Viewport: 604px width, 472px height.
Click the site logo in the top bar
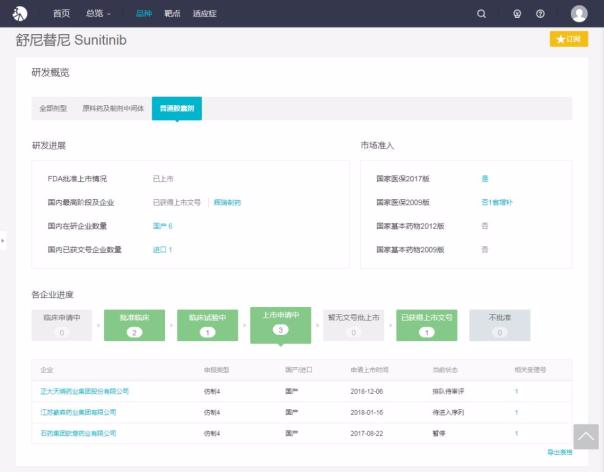(20, 13)
